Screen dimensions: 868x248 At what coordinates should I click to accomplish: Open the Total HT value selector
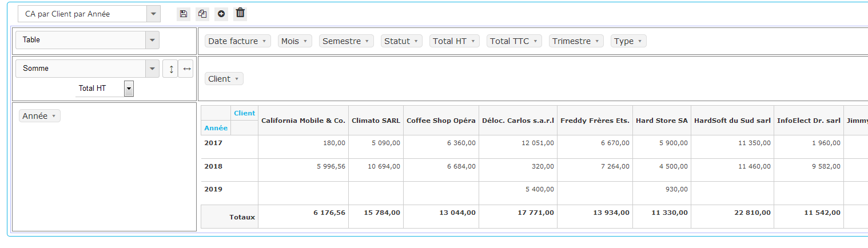129,88
